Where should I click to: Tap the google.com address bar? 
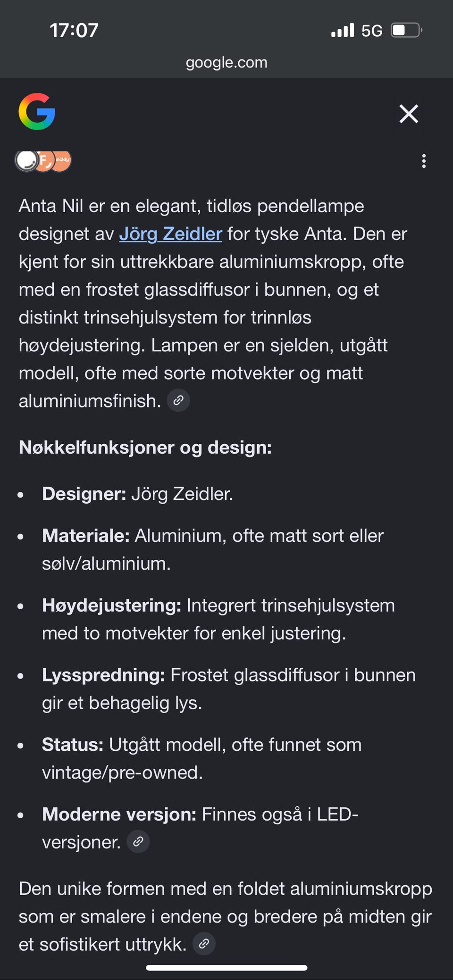226,62
